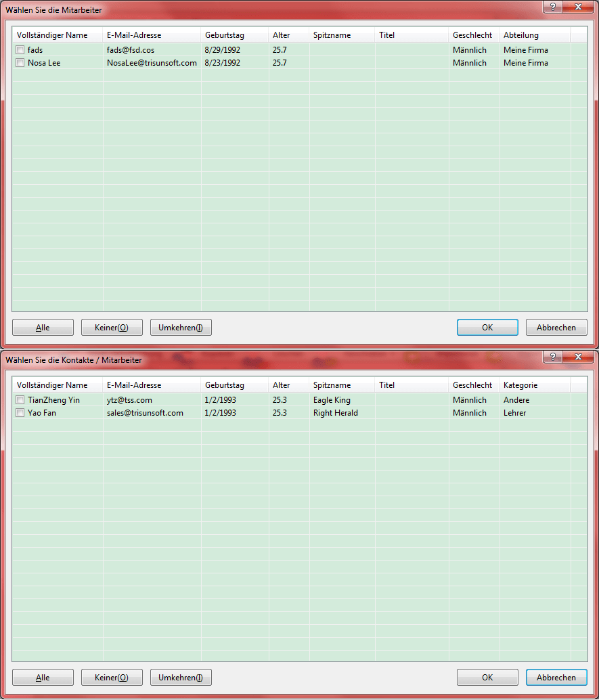Sort Mitarbeiter list by Vollständiger Name header
599x700 pixels.
point(58,35)
